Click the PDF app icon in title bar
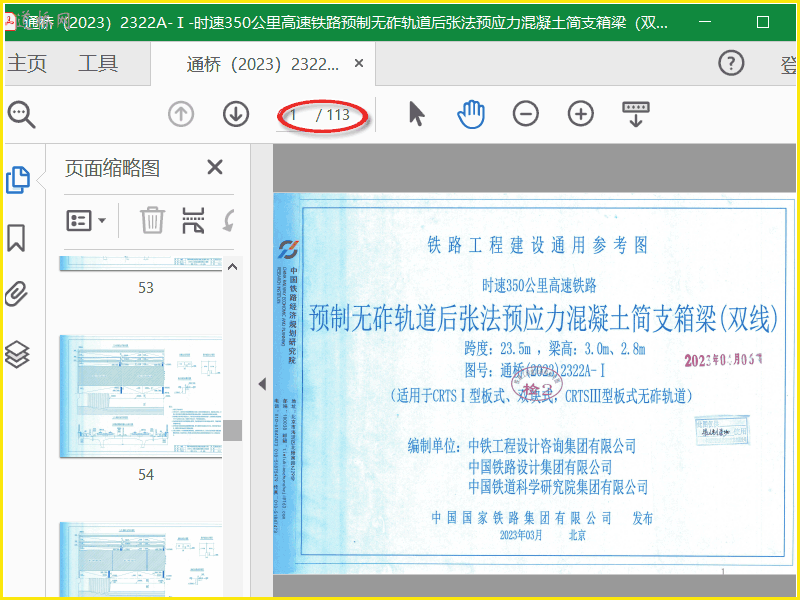The height and width of the screenshot is (600, 800). (x=10, y=21)
